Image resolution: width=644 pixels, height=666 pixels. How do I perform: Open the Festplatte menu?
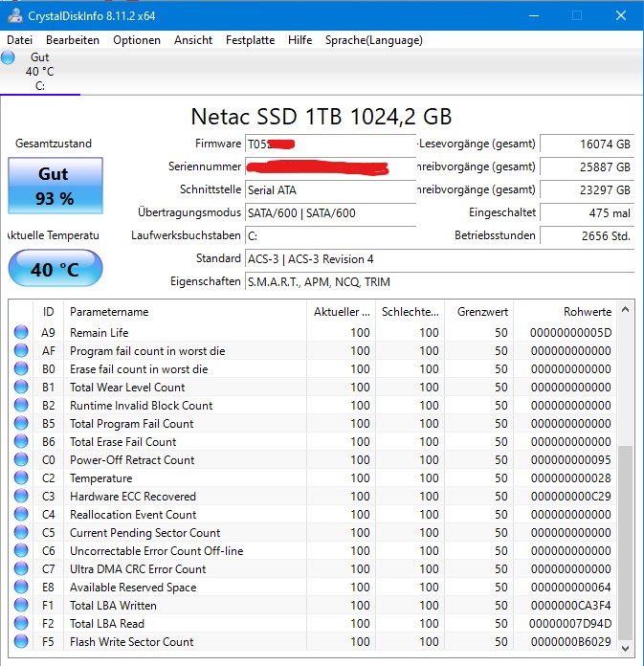coord(250,40)
